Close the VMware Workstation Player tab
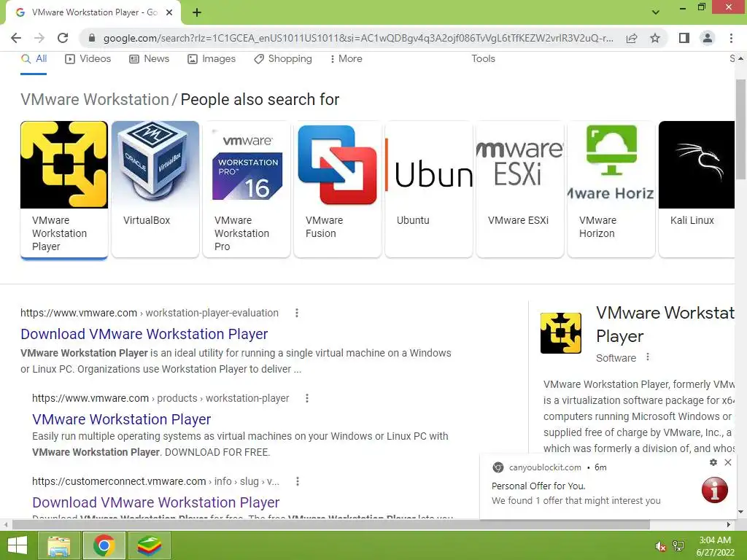The height and width of the screenshot is (560, 747). (x=169, y=12)
